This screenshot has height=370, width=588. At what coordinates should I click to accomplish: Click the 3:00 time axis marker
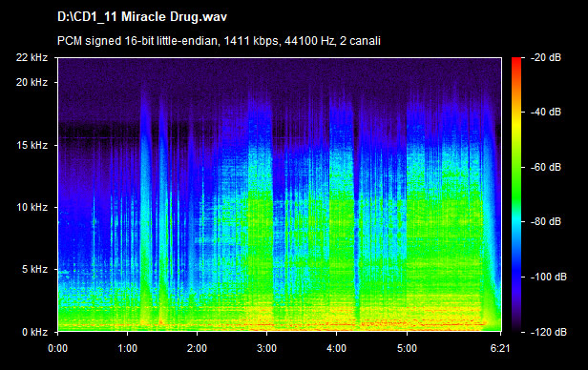coord(266,349)
